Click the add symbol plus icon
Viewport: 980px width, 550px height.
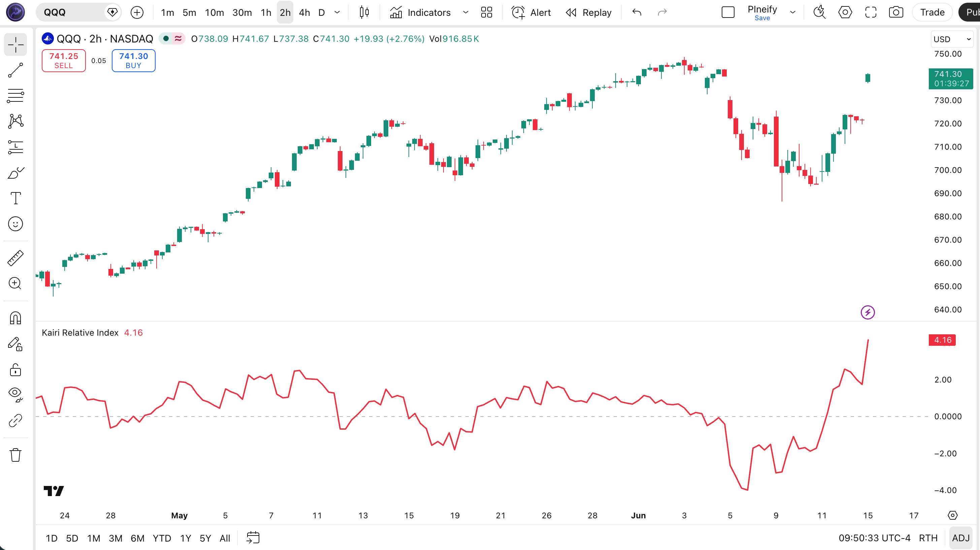point(137,12)
